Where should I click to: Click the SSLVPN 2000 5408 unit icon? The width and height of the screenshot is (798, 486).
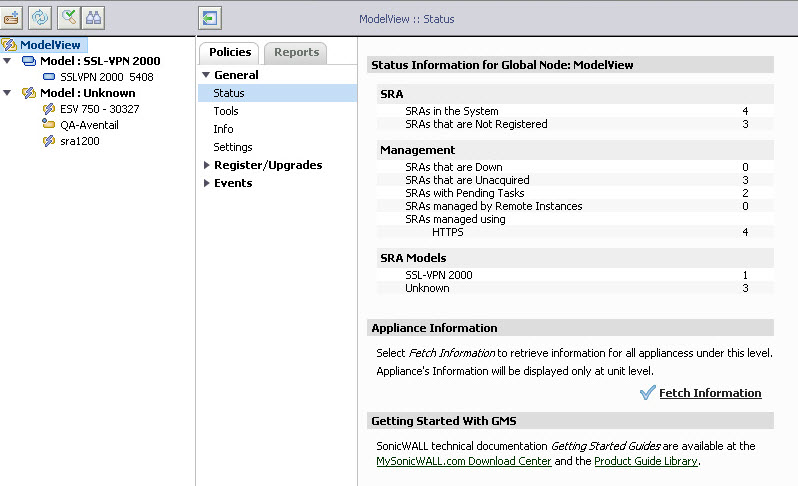click(x=49, y=77)
